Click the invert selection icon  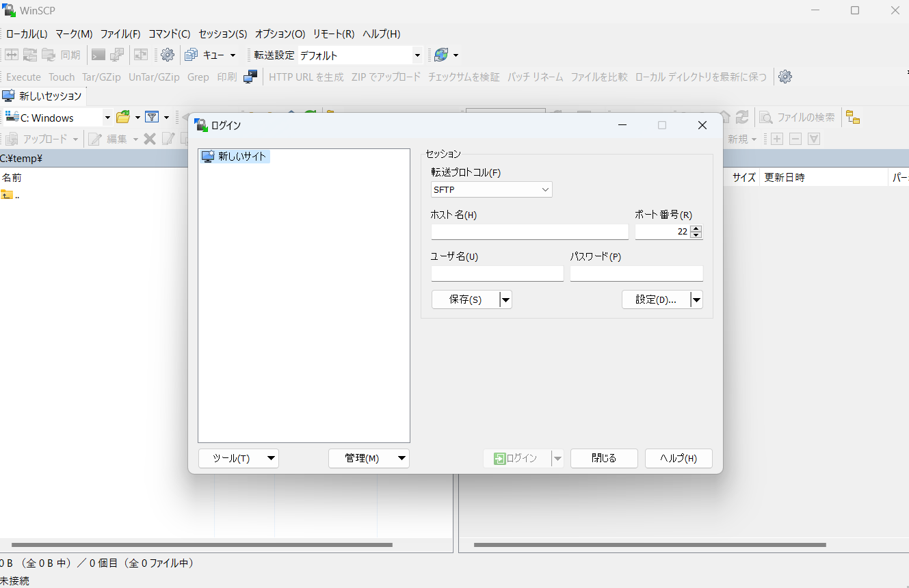pos(814,139)
